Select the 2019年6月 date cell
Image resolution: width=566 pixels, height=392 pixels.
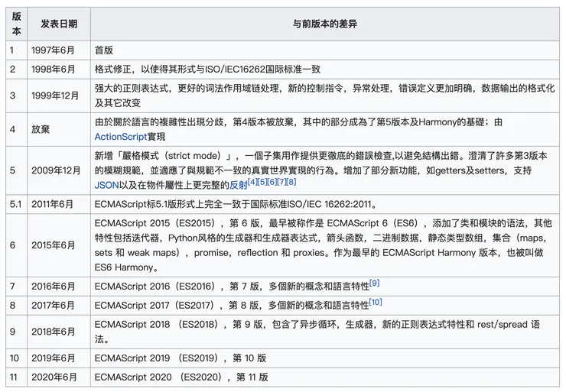tap(59, 358)
